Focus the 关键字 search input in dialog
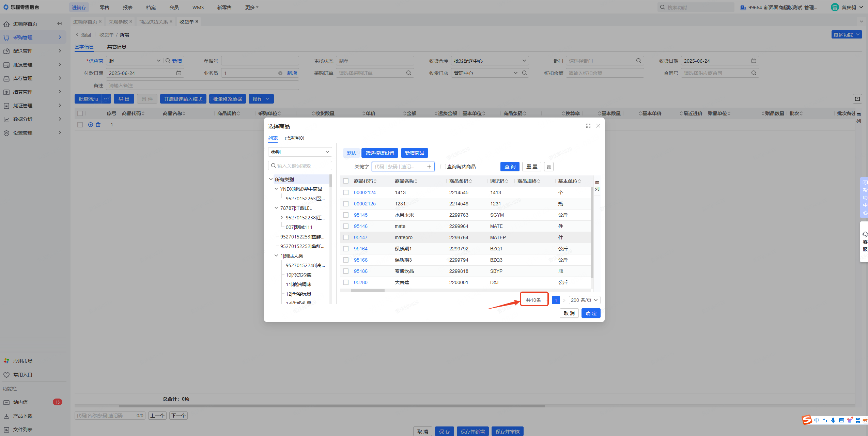Screen dimensions: 868x436 tap(403, 167)
